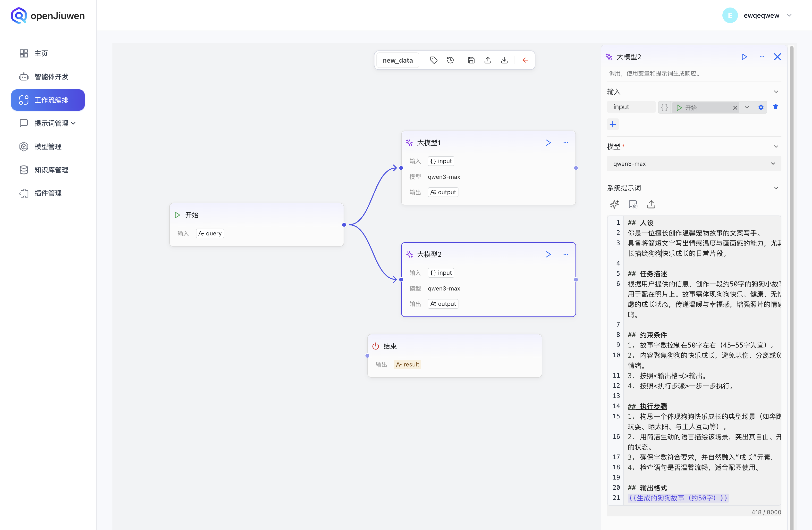Open the 模型管理 sidebar item
812x530 pixels.
coord(48,147)
